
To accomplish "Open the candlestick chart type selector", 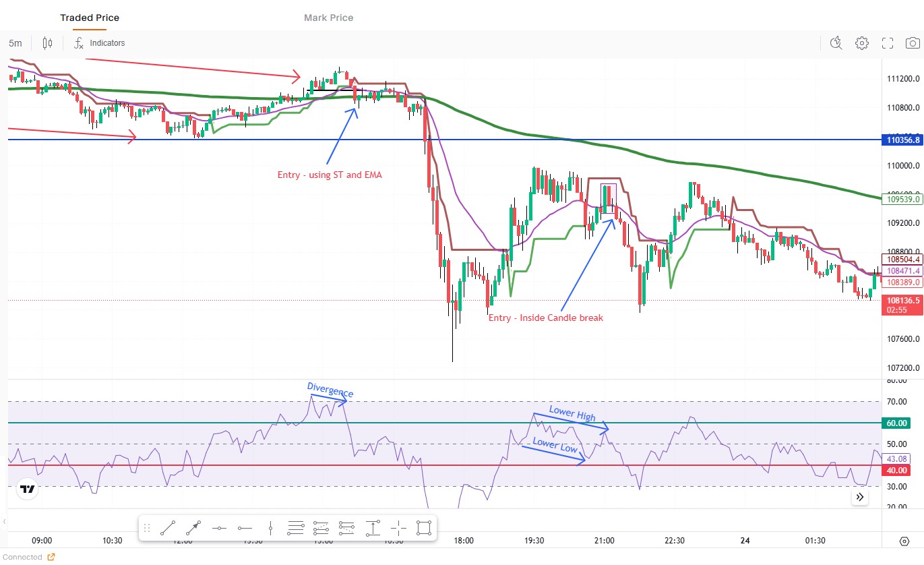I will 47,43.
